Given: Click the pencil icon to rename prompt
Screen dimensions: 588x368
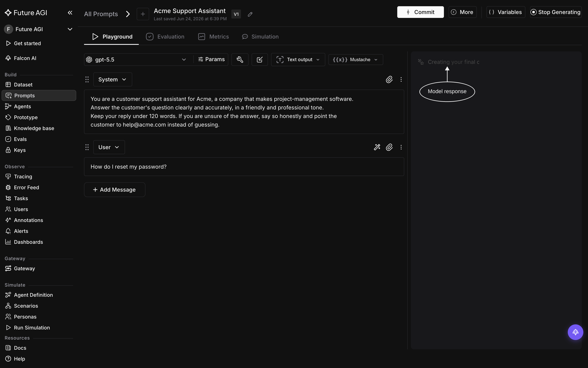Looking at the screenshot, I should pos(250,14).
